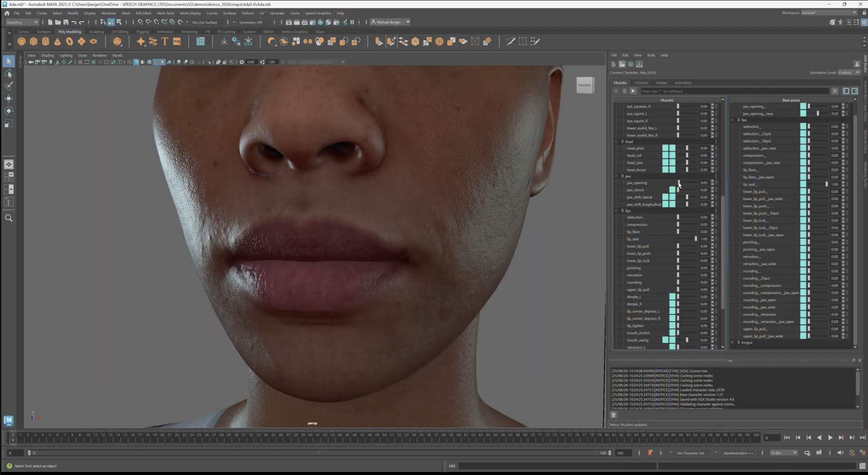
Task: Play the timeline forward
Action: coord(830,437)
